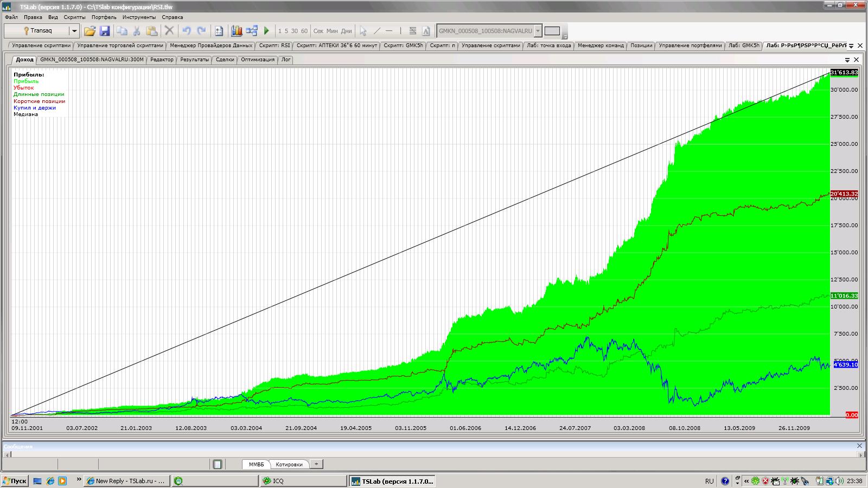Image resolution: width=868 pixels, height=488 pixels.
Task: Open the 'Котировки' tab at bottom
Action: coord(289,464)
